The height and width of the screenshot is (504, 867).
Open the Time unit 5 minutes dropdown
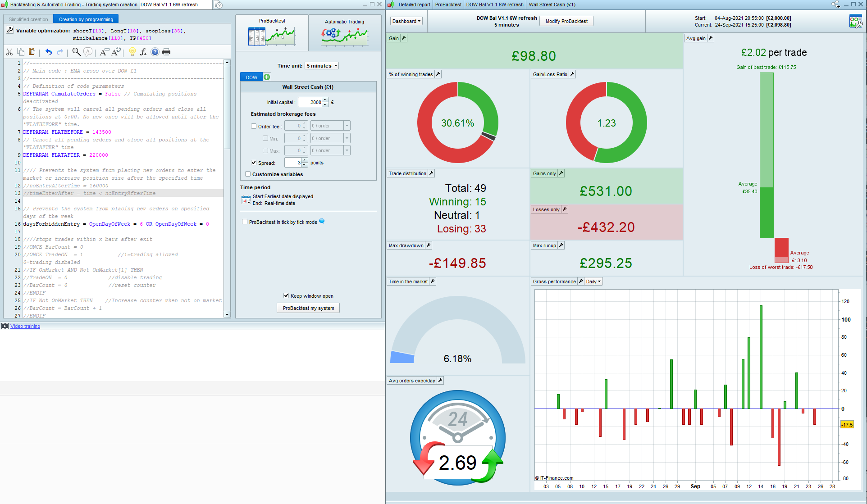click(x=322, y=66)
